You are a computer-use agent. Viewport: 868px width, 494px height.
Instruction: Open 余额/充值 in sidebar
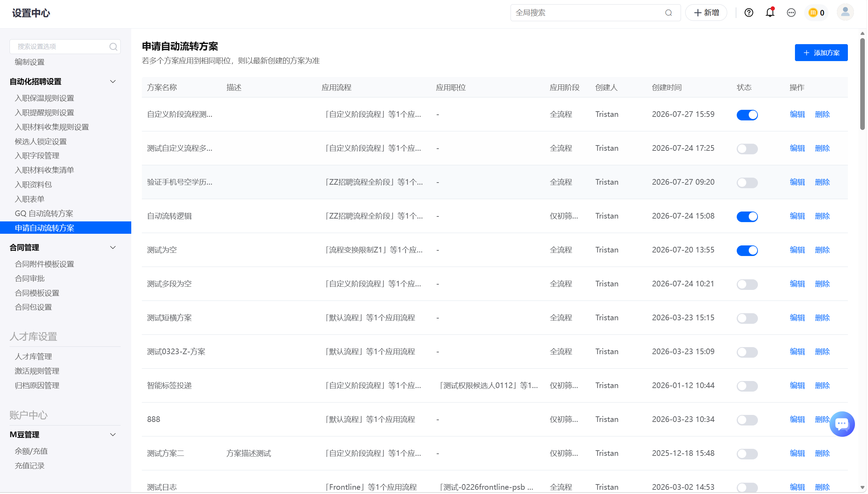click(31, 451)
